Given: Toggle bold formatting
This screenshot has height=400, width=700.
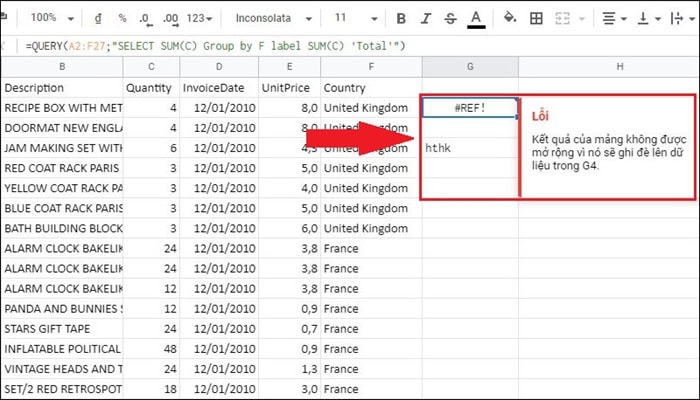Looking at the screenshot, I should point(401,18).
